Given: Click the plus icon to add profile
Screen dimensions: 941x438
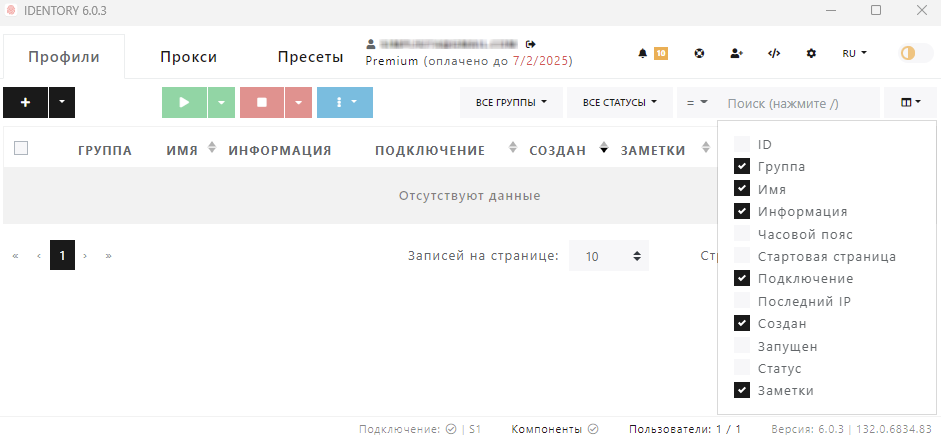Looking at the screenshot, I should (25, 103).
